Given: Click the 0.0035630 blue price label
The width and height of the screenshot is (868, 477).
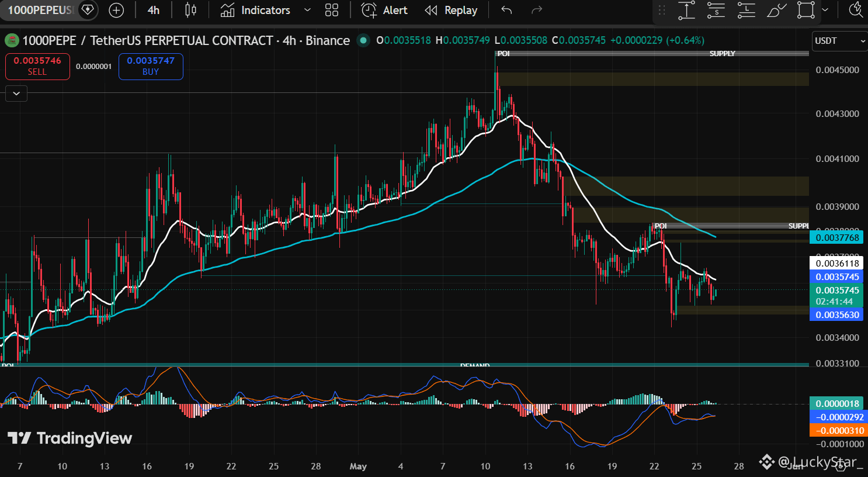Looking at the screenshot, I should coord(837,314).
